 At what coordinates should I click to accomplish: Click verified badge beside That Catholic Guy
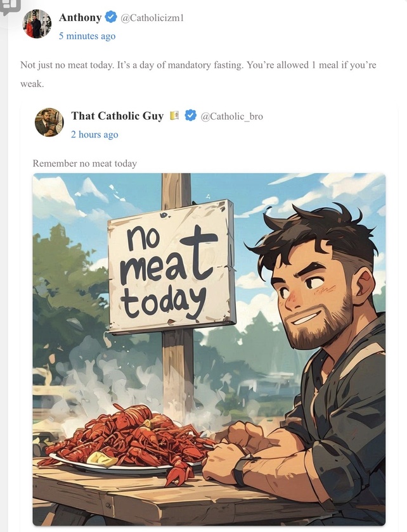[x=190, y=116]
